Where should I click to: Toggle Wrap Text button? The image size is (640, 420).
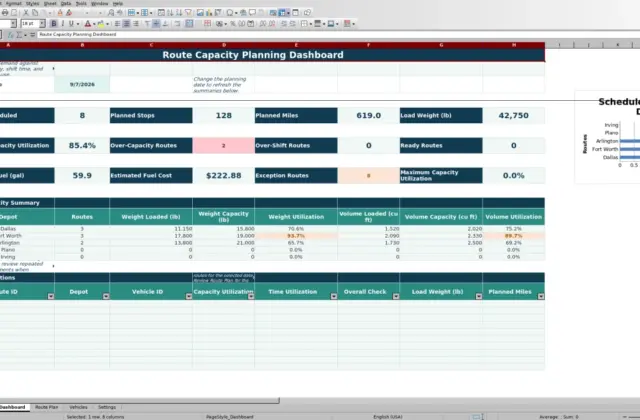(178, 24)
